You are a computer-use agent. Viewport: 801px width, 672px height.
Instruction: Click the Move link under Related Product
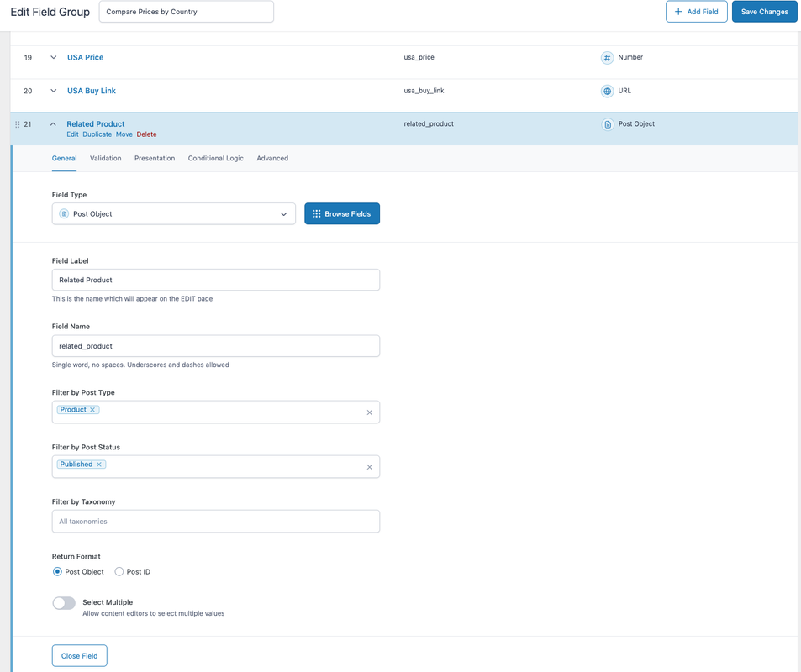(124, 134)
